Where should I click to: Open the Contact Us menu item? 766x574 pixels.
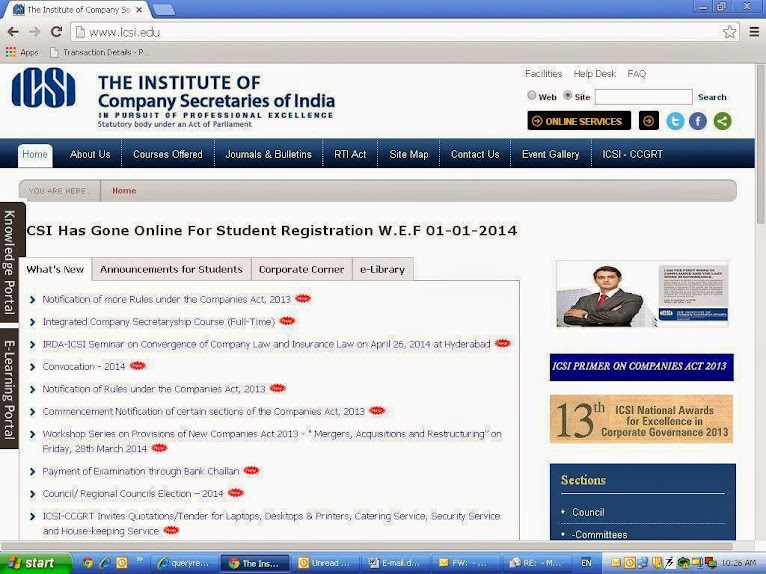(x=475, y=154)
